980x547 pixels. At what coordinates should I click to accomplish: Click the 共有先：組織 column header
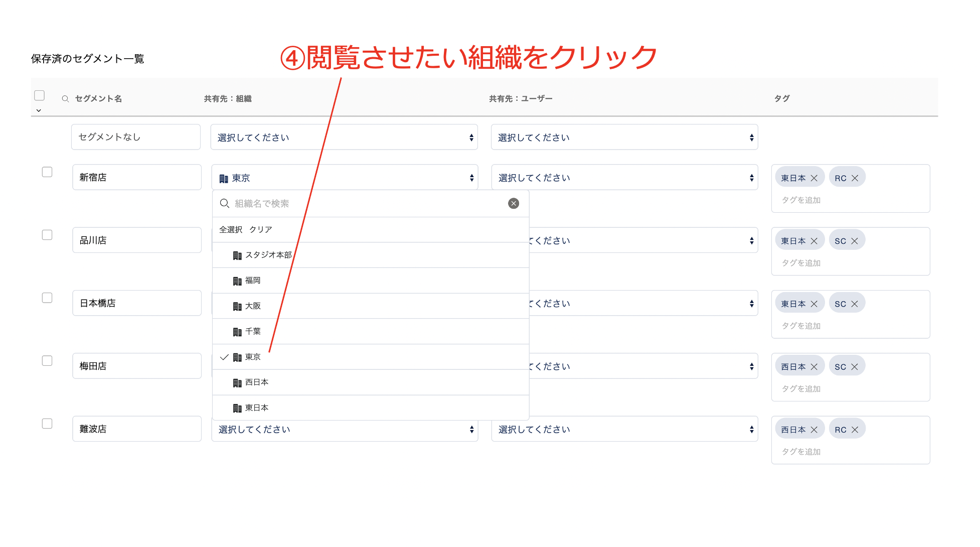pos(228,99)
